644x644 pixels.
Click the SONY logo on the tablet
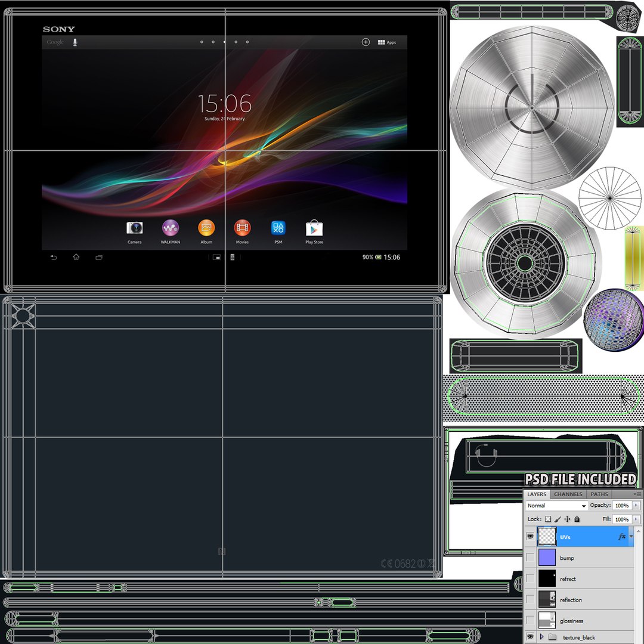[58, 29]
